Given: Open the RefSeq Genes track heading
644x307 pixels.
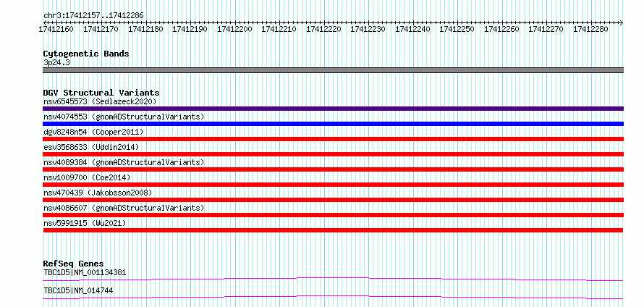Looking at the screenshot, I should point(74,264).
